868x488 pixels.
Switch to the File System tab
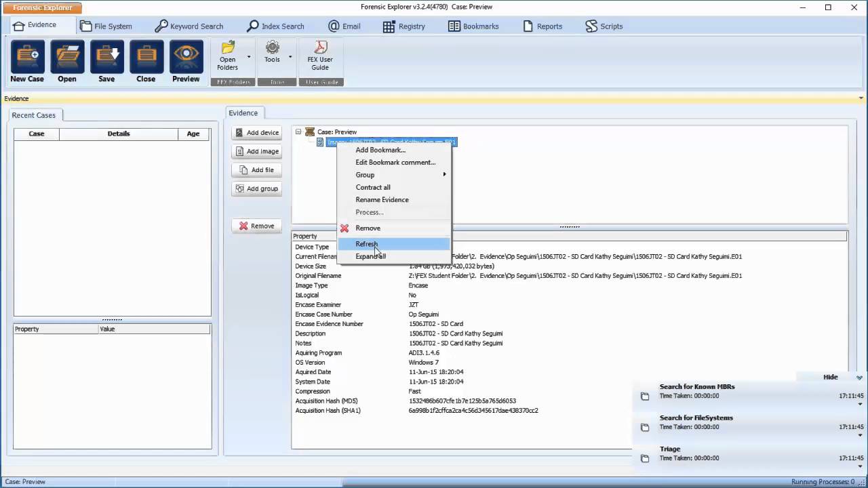coord(106,26)
